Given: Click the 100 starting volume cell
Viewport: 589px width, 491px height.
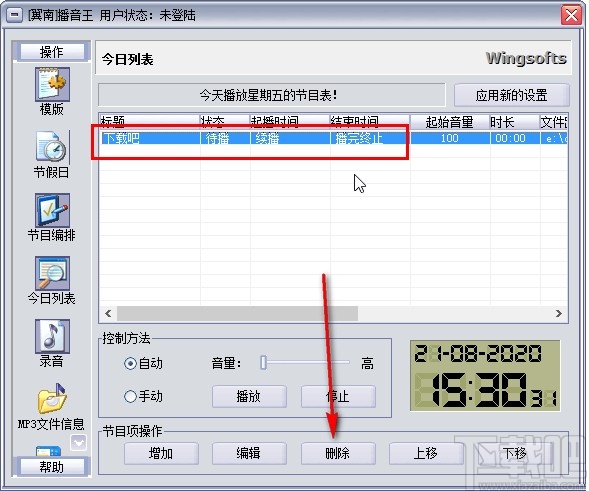Looking at the screenshot, I should click(x=450, y=138).
